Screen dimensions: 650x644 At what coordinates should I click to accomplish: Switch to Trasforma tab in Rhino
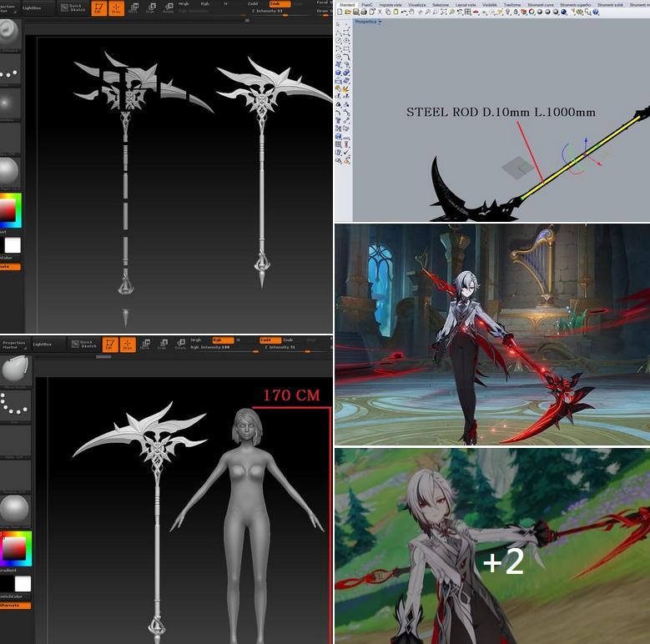pyautogui.click(x=512, y=4)
